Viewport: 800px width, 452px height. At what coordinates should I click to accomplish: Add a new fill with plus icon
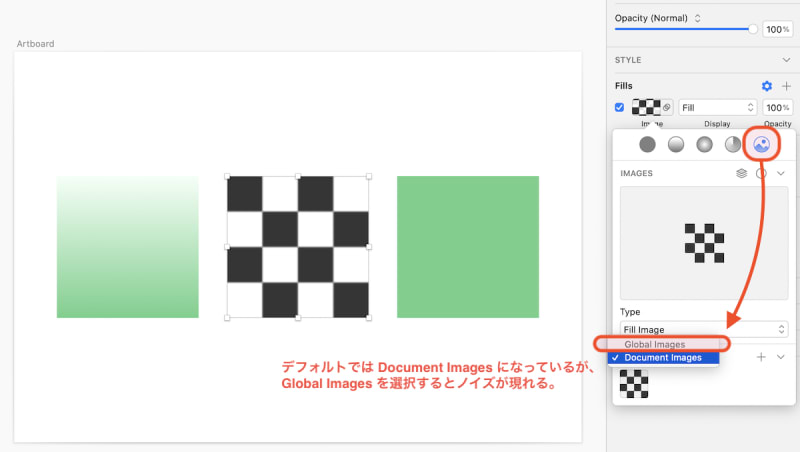[786, 86]
